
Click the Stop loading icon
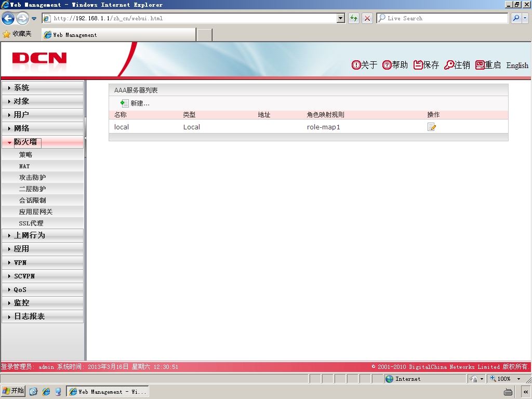(367, 18)
